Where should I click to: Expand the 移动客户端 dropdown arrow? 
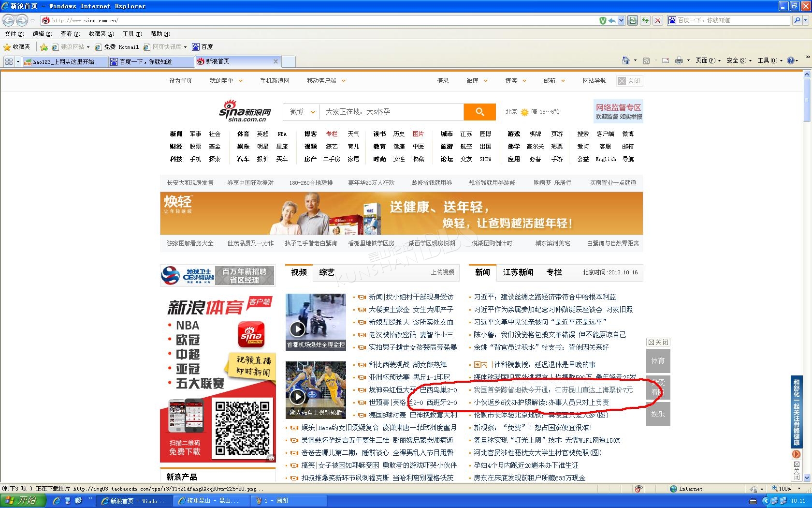coord(344,81)
